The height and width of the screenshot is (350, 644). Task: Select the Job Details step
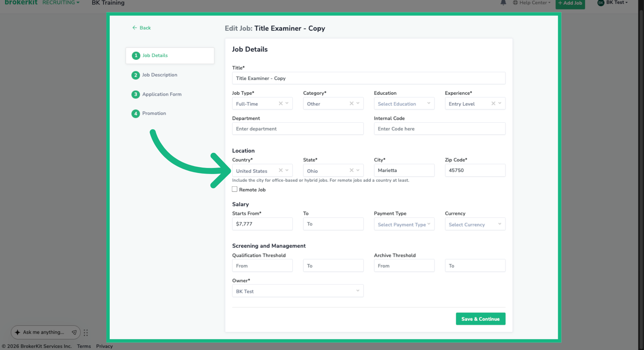170,55
